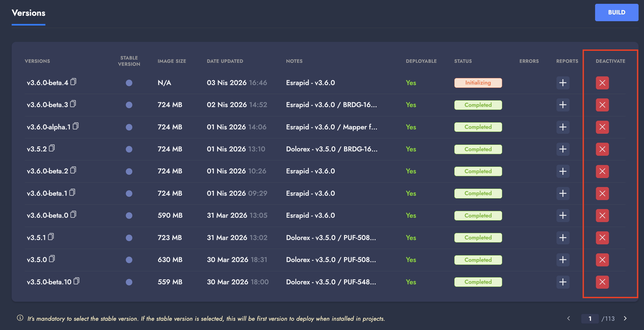Viewport: 644px width, 330px height.
Task: Set v3.6.0-alpha.1 as stable version
Action: pyautogui.click(x=129, y=127)
